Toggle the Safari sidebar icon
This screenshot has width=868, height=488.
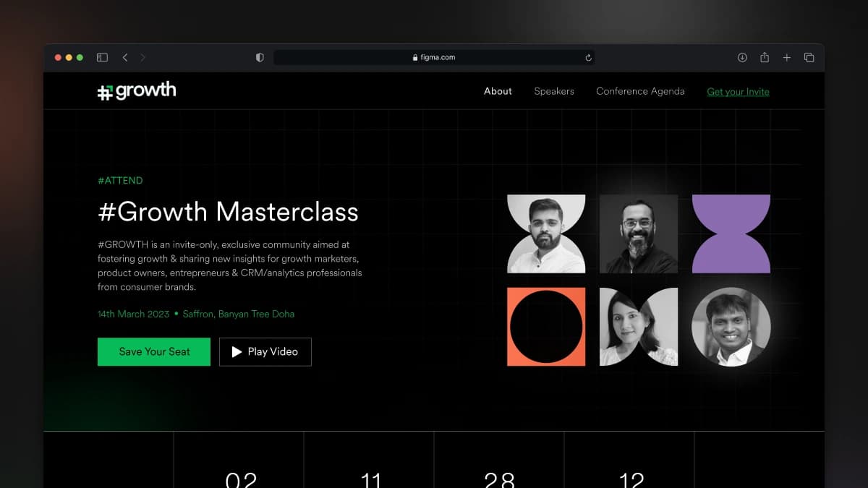click(x=102, y=58)
